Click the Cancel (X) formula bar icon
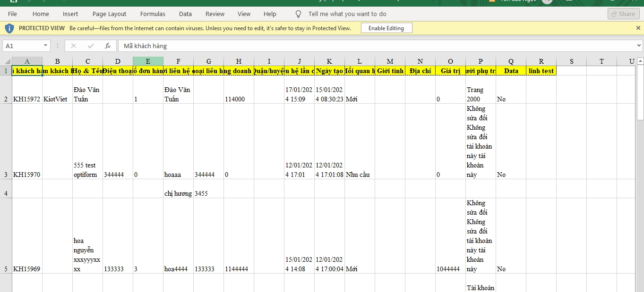Screen dimensions: 644x292 (74, 46)
